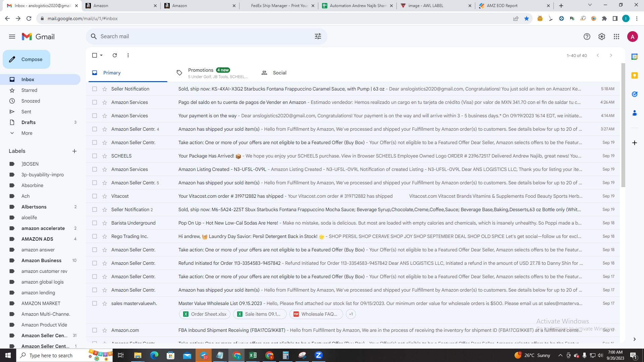Open the Amazon Business label
The image size is (644, 362).
(40, 260)
